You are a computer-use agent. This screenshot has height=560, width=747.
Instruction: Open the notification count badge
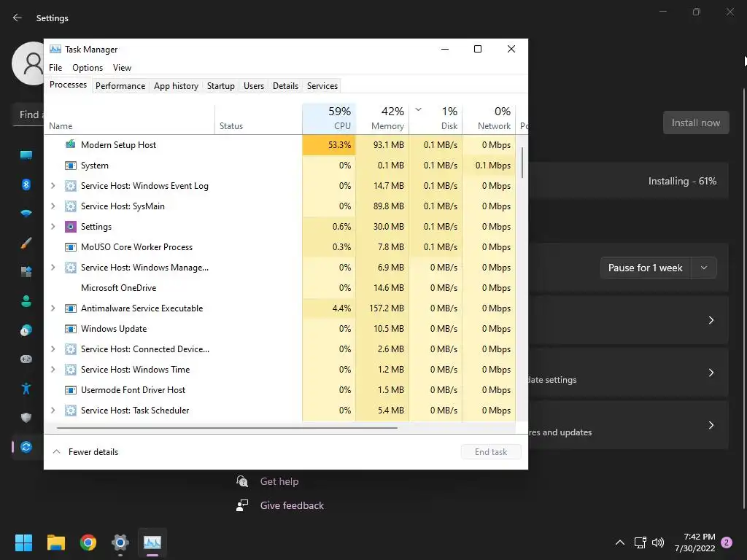(x=727, y=542)
